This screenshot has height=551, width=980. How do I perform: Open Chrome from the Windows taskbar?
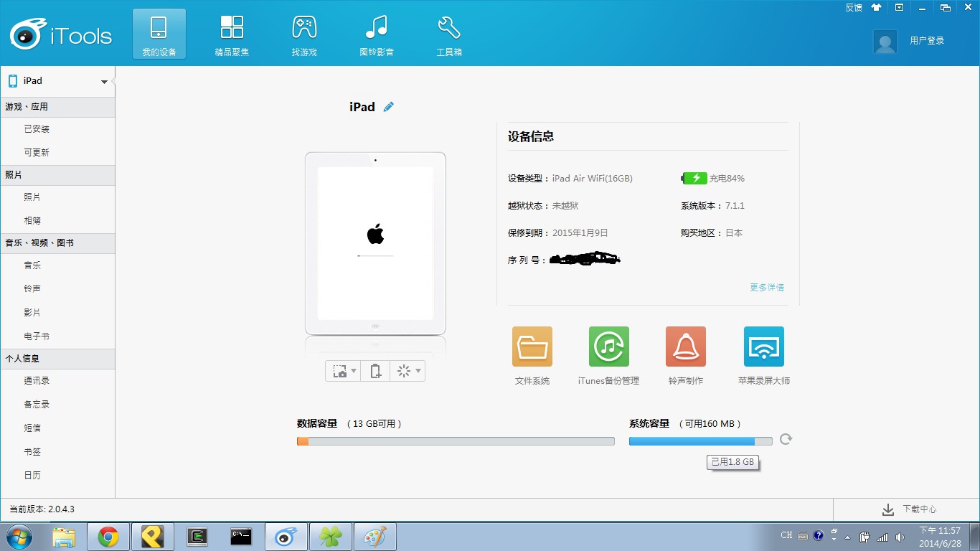pos(108,537)
